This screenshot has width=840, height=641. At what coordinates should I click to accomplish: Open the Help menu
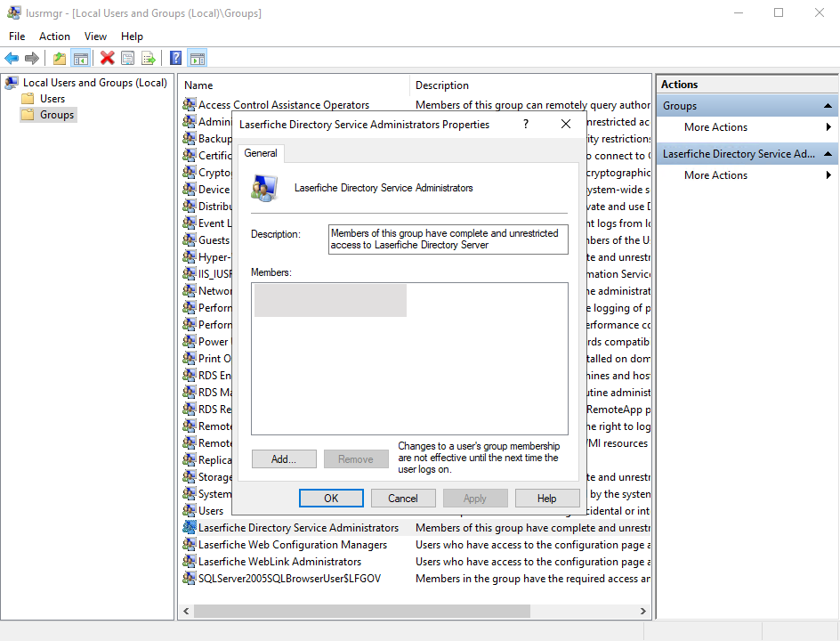(x=132, y=37)
